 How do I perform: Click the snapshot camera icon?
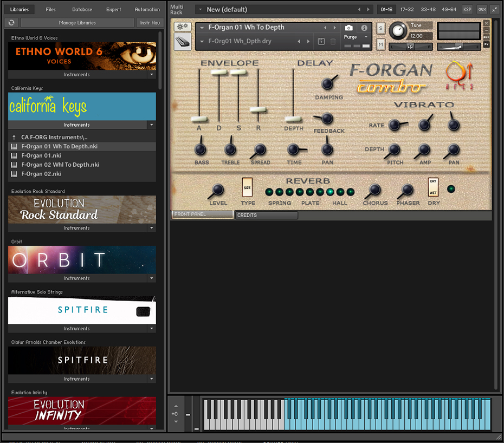pos(348,28)
